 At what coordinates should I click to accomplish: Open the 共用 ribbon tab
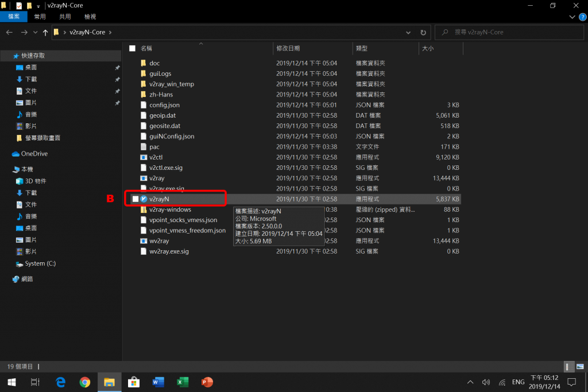[x=65, y=17]
